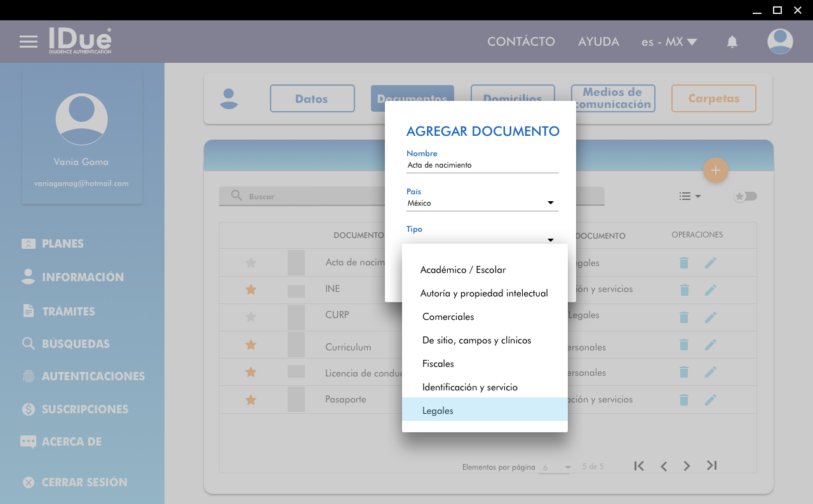Open the es - MX language dropdown
Image resolution: width=813 pixels, height=504 pixels.
click(669, 42)
